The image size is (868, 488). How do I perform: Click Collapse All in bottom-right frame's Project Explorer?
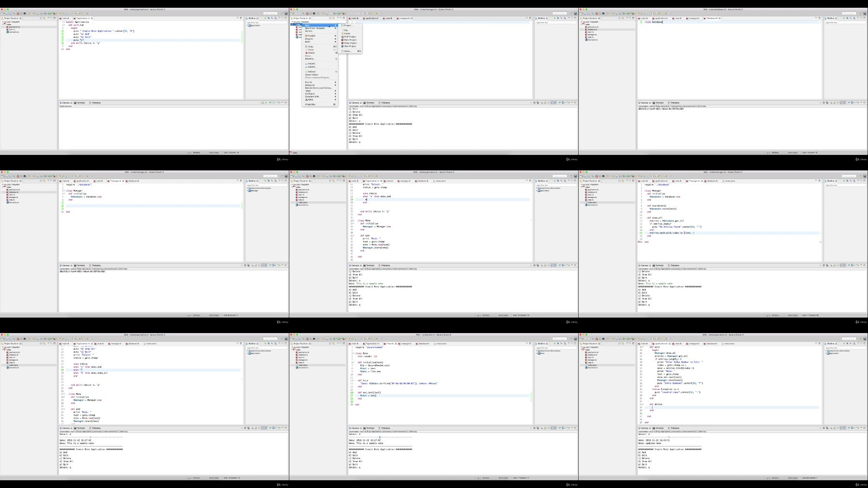[620, 344]
